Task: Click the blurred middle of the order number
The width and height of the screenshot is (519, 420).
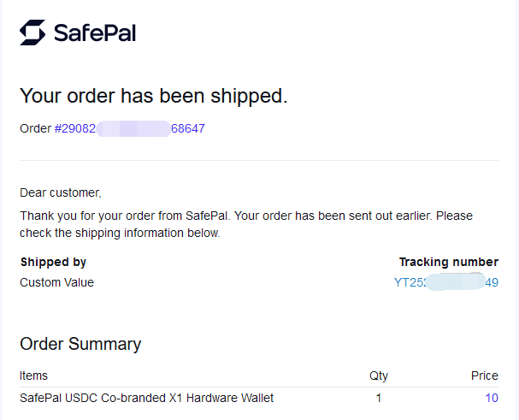Action: 133,129
